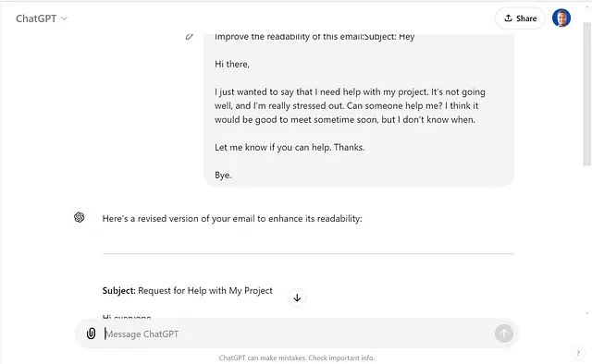
Task: Click the chevron next to ChatGPT title
Action: pos(64,18)
